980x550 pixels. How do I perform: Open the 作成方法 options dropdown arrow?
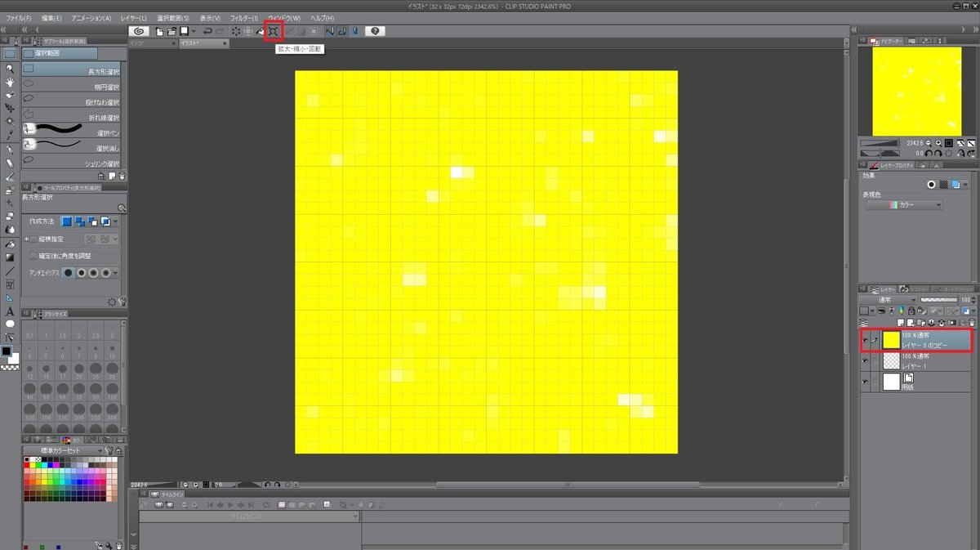click(116, 221)
